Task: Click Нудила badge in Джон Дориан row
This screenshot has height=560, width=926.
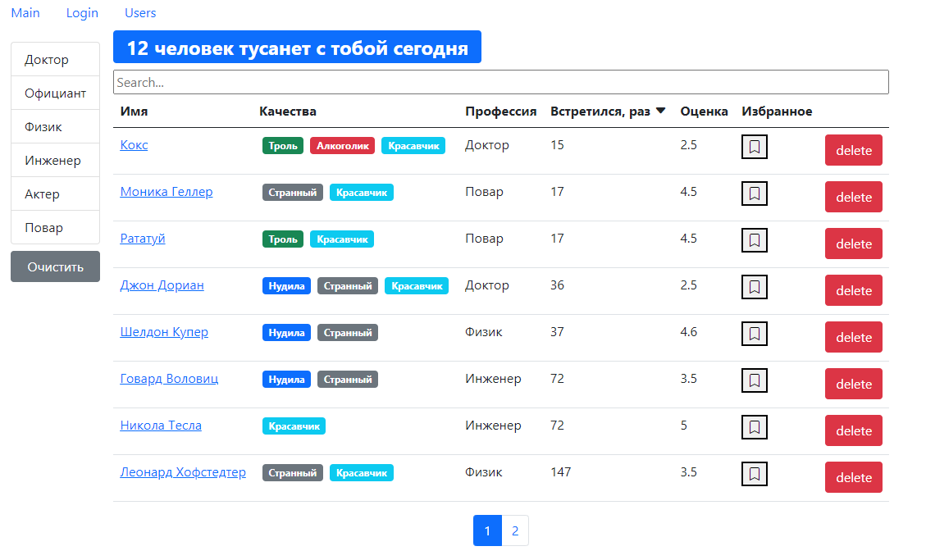Action: (286, 285)
